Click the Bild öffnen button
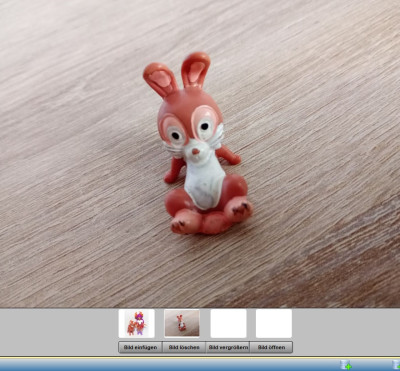Viewport: 400px width, 371px height. click(x=271, y=347)
